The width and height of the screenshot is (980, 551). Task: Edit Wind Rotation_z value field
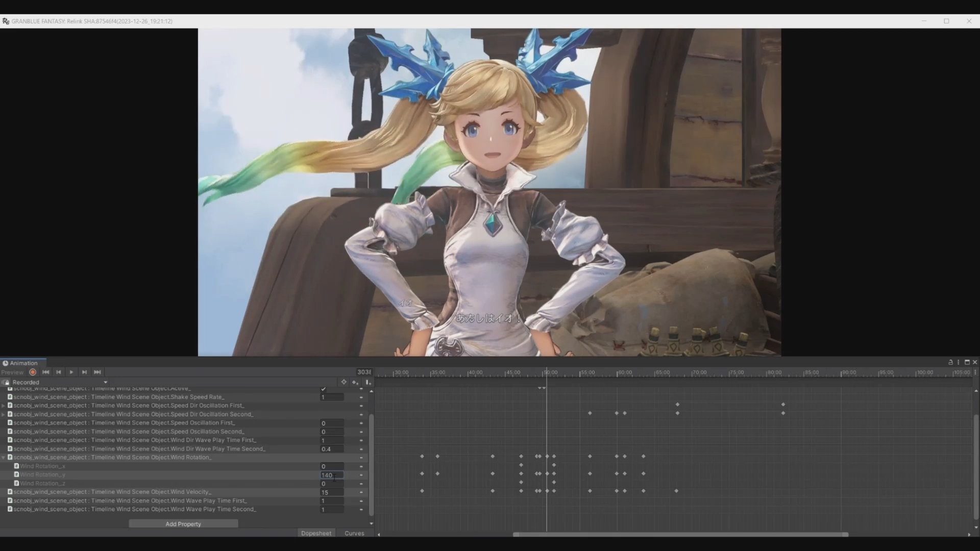[x=332, y=484]
